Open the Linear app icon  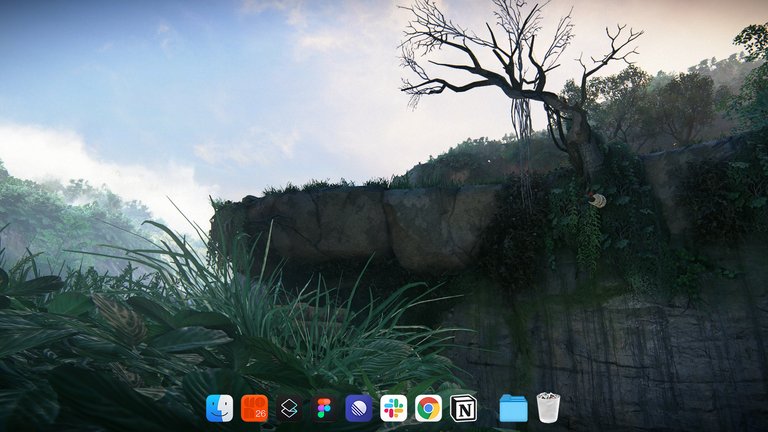pyautogui.click(x=359, y=408)
